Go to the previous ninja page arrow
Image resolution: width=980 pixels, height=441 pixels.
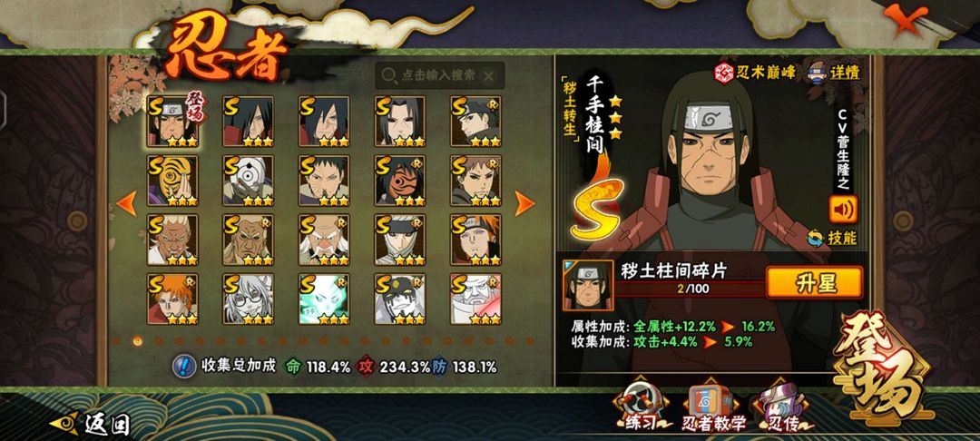[127, 203]
